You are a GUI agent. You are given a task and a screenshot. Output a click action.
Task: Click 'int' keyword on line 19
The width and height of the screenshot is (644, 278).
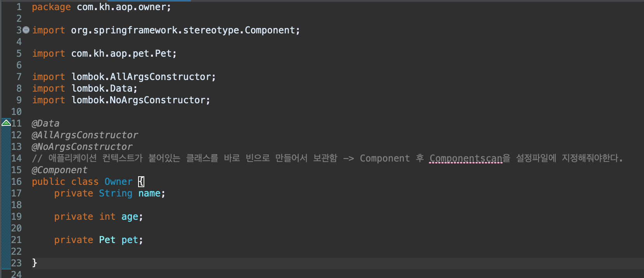[107, 217]
